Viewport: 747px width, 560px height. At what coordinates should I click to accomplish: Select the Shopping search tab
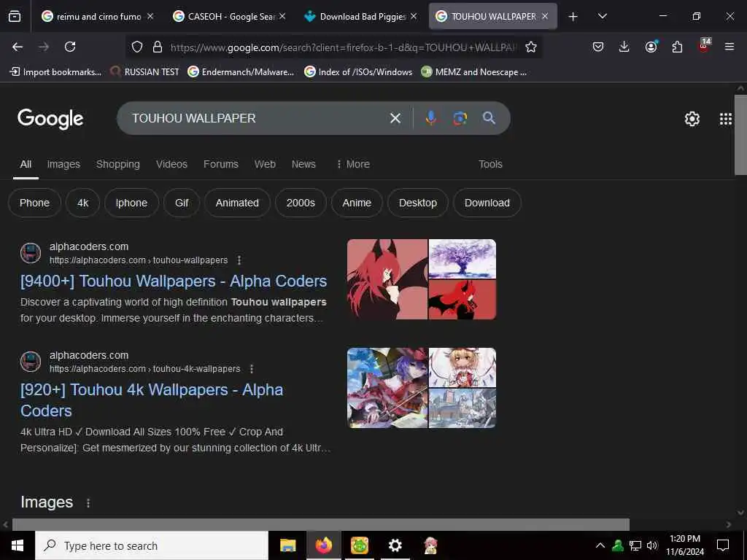(118, 164)
